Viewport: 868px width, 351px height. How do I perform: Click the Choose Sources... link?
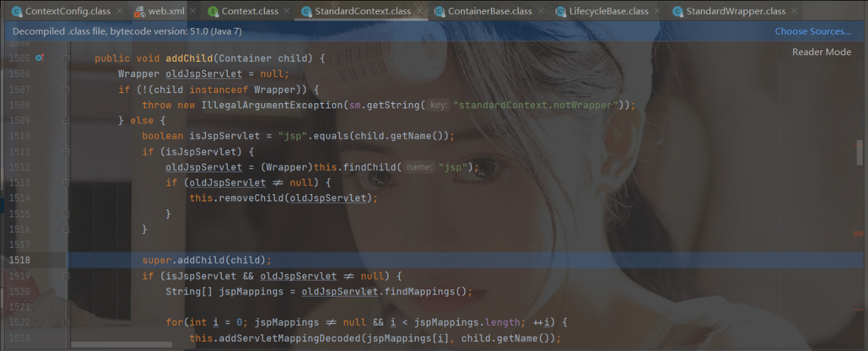pos(813,31)
